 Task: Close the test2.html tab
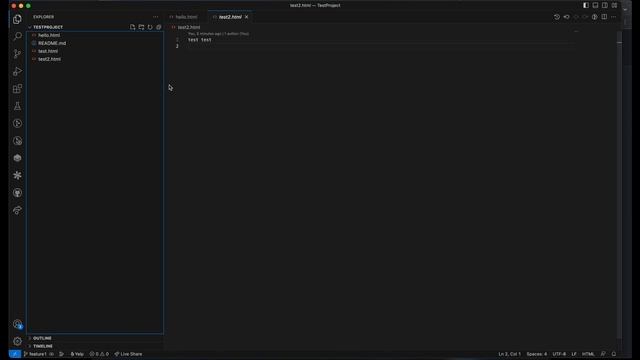(x=247, y=17)
